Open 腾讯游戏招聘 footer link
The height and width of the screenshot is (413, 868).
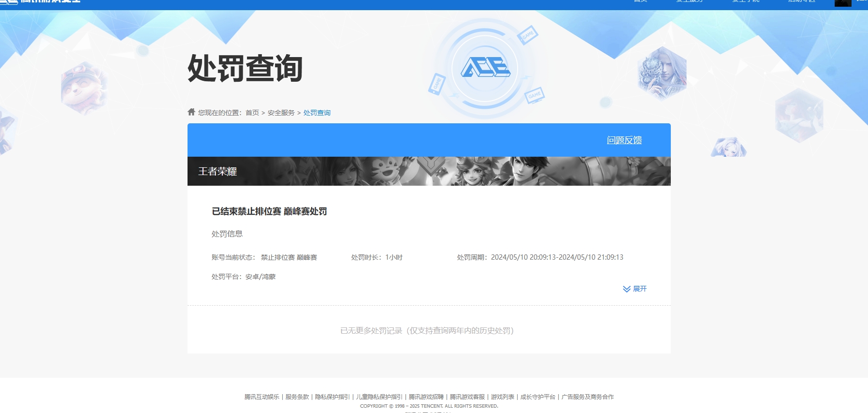click(426, 397)
